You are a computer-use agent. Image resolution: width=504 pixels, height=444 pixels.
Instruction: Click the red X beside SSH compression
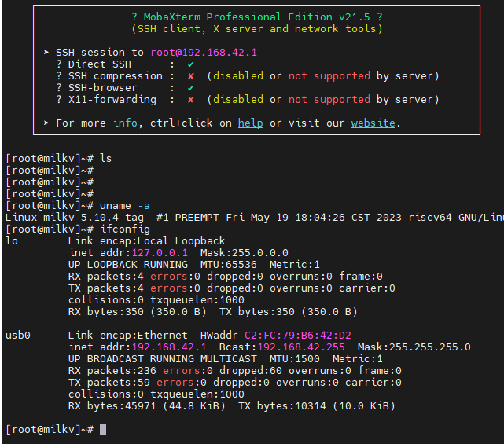pyautogui.click(x=190, y=76)
